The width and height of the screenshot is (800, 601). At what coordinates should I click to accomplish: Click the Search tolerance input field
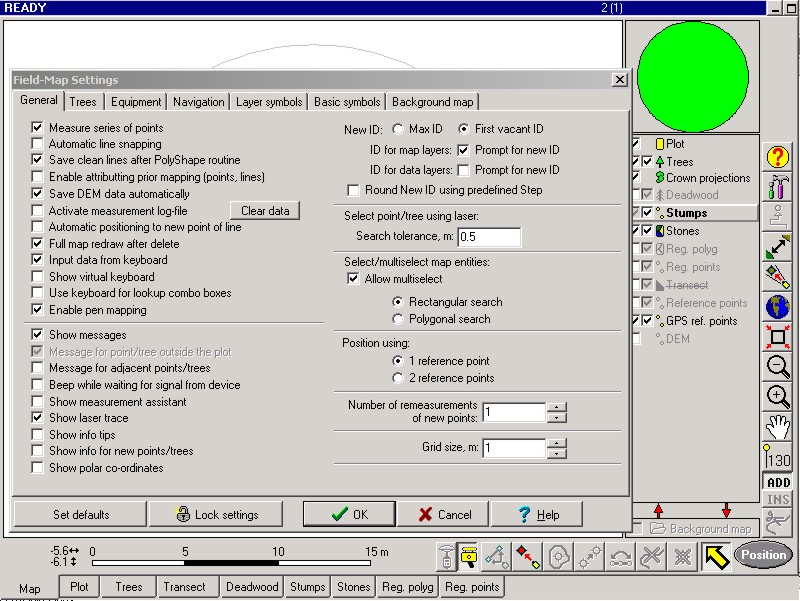[488, 237]
